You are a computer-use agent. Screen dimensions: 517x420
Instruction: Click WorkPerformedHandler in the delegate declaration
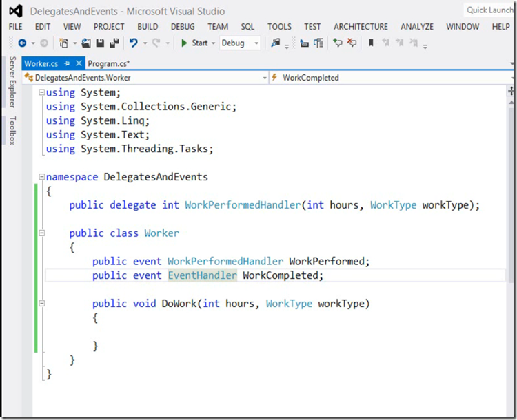[243, 205]
